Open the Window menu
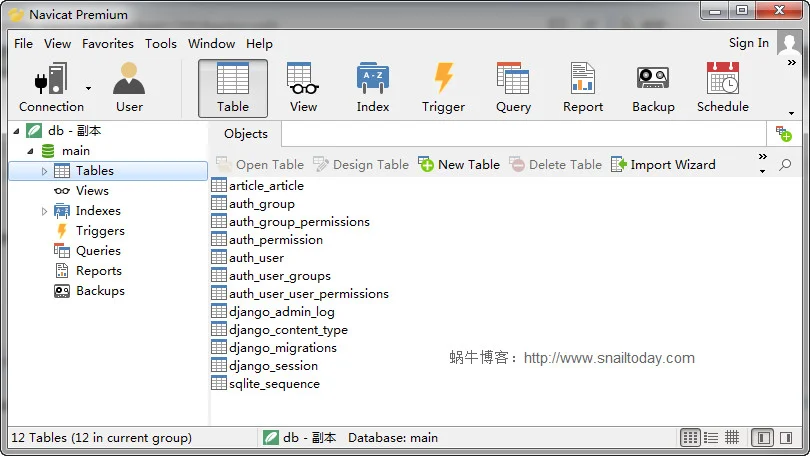The image size is (810, 456). pyautogui.click(x=211, y=44)
